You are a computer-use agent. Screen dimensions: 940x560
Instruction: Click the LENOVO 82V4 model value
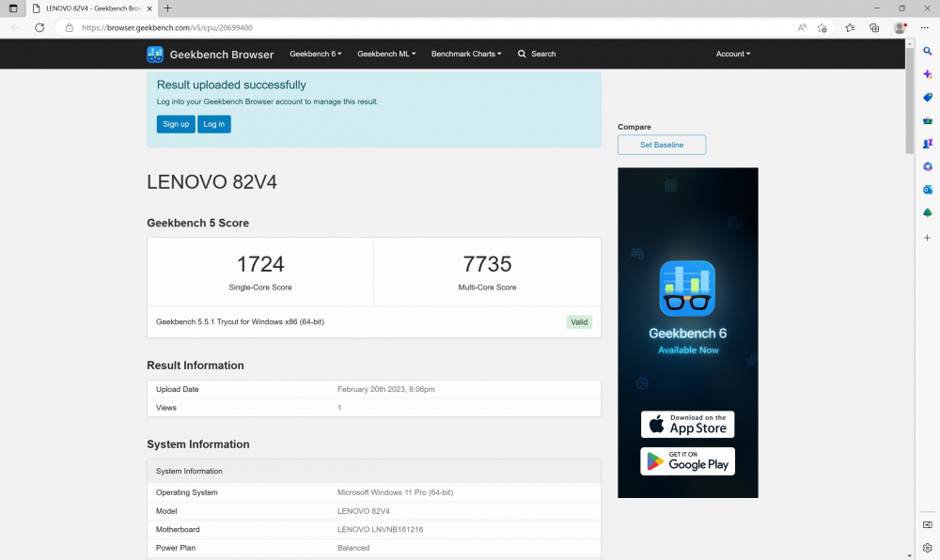(x=363, y=511)
